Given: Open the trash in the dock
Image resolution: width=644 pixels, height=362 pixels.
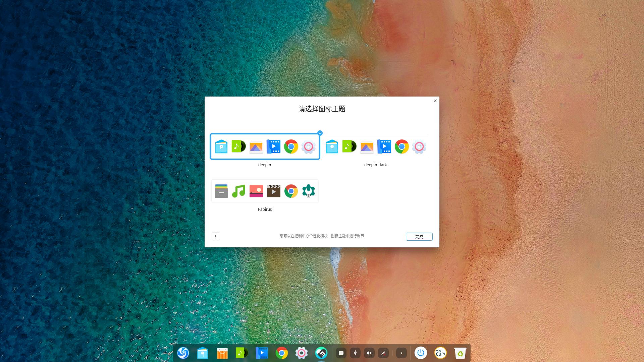Looking at the screenshot, I should coord(460,353).
